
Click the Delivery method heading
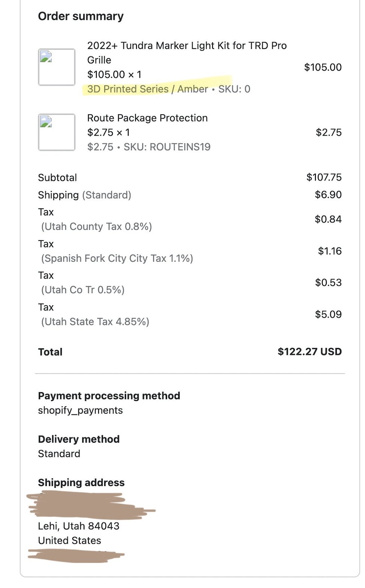click(79, 439)
